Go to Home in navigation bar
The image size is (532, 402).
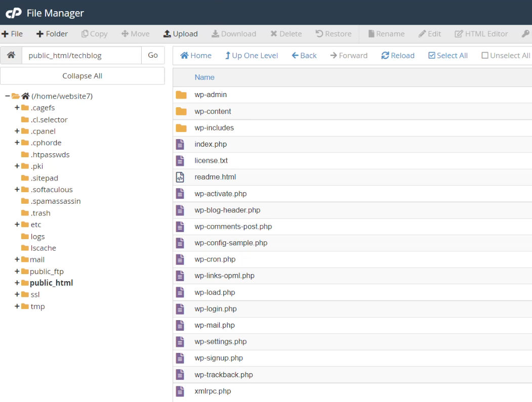point(196,56)
